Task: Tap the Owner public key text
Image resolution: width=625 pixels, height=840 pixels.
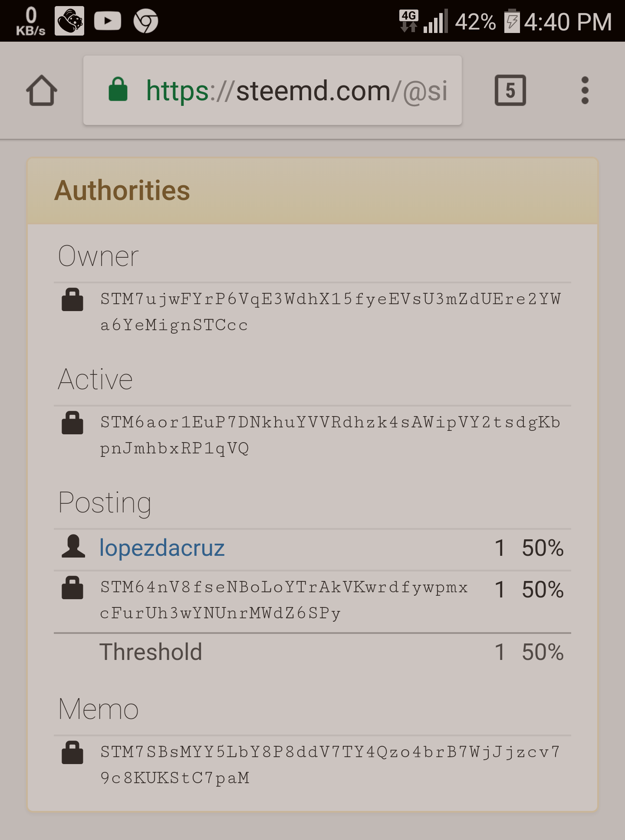Action: click(330, 312)
